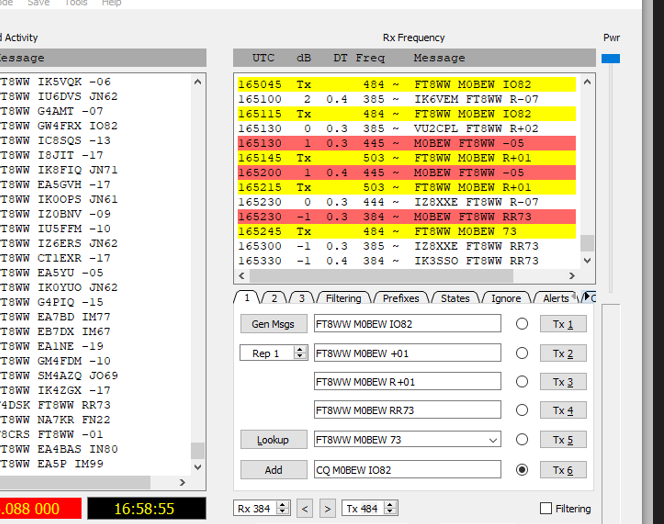Click the Lookup button
The width and height of the screenshot is (664, 524).
[274, 440]
